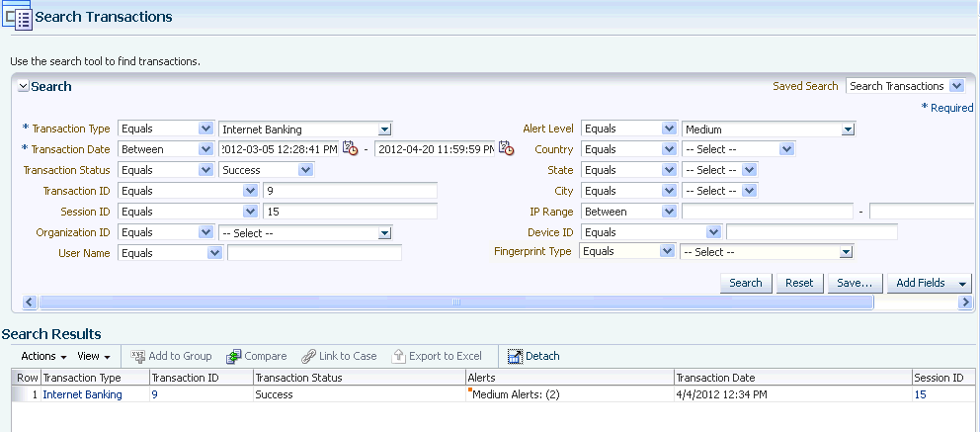The image size is (980, 432).
Task: Click the Transaction ID input field
Action: pyautogui.click(x=350, y=191)
